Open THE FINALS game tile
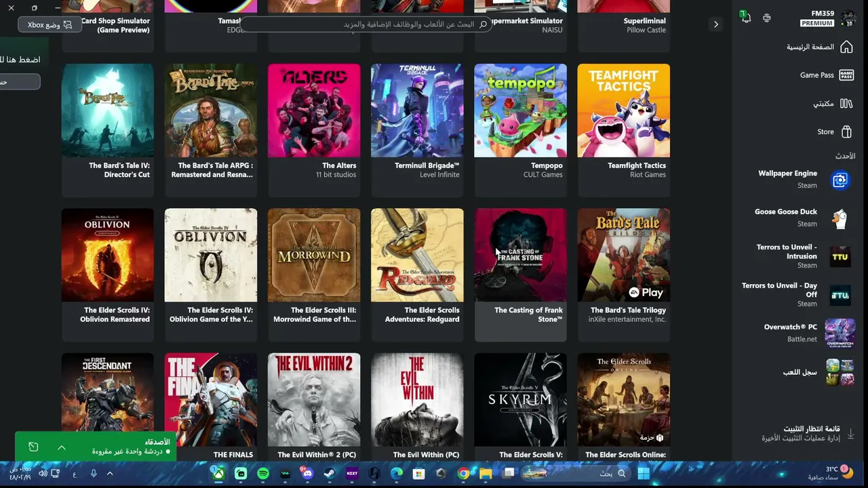The height and width of the screenshot is (488, 868). (211, 407)
